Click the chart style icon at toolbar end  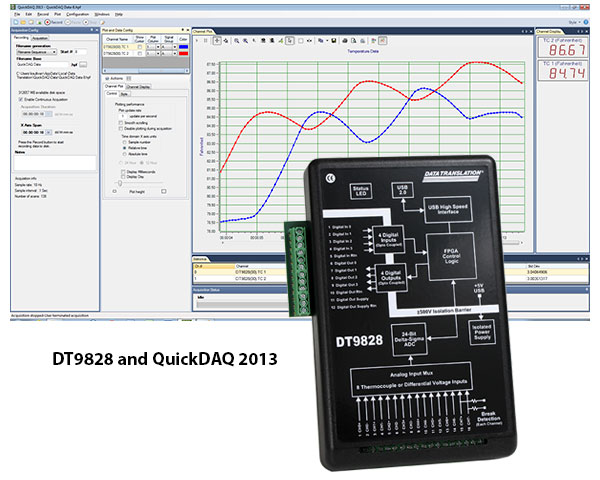pyautogui.click(x=374, y=41)
